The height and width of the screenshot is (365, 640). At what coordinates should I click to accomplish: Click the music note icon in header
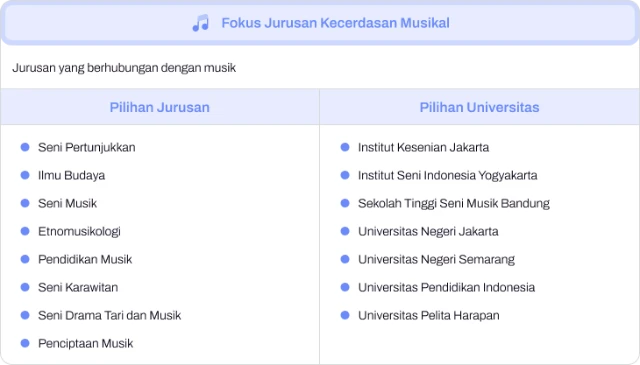(200, 23)
